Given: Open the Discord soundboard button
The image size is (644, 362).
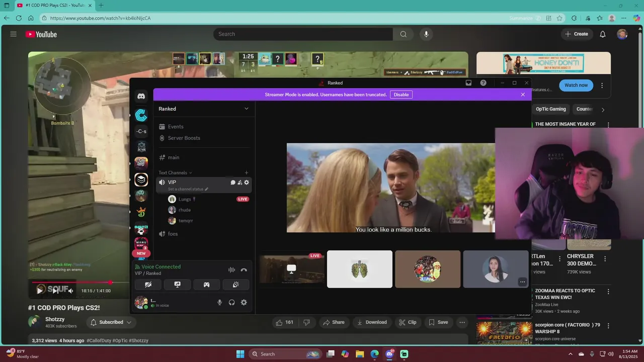Looking at the screenshot, I should click(x=235, y=285).
